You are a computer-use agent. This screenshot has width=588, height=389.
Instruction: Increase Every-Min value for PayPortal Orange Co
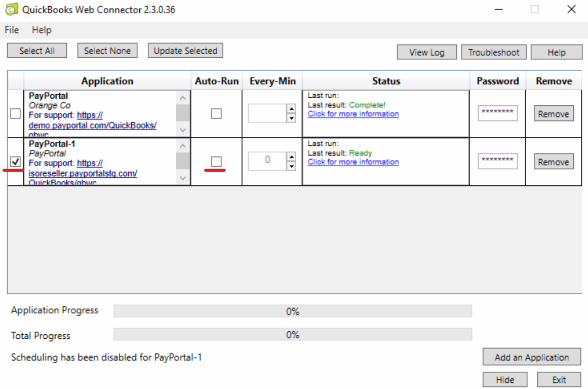pyautogui.click(x=291, y=109)
